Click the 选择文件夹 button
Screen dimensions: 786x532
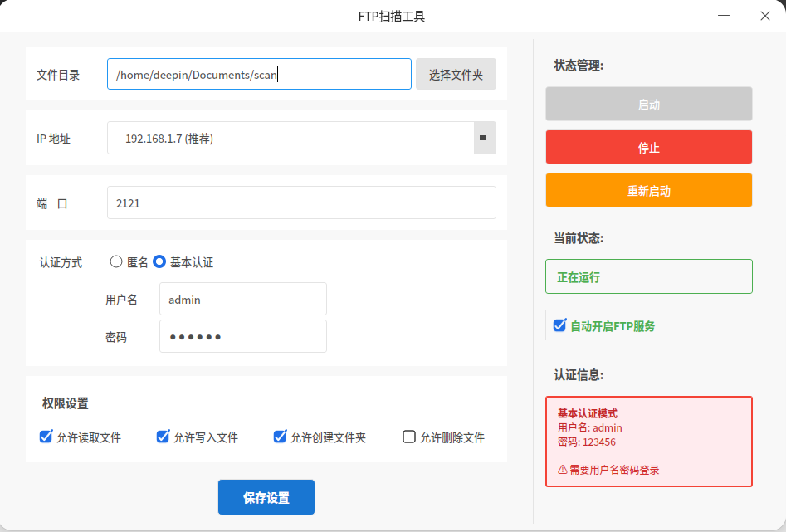coord(456,74)
